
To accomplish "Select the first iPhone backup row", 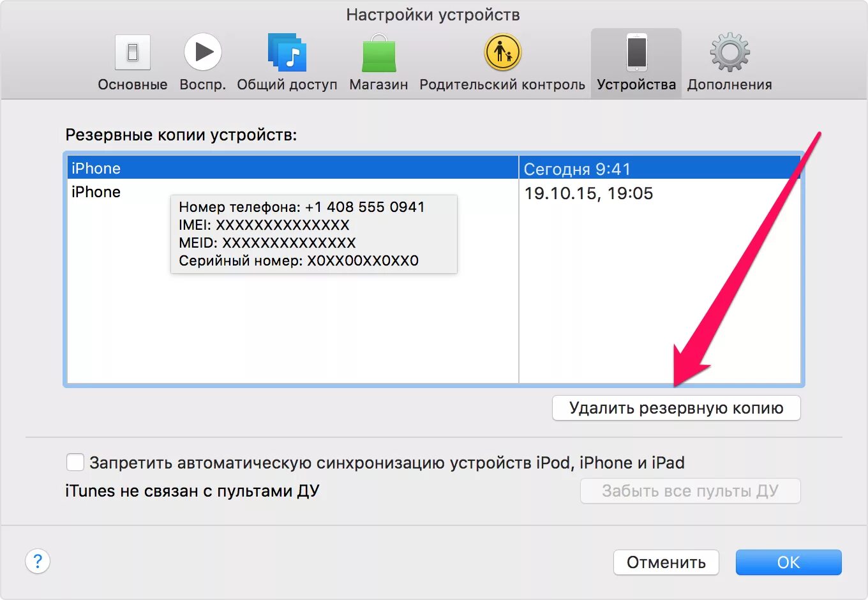I will (434, 168).
